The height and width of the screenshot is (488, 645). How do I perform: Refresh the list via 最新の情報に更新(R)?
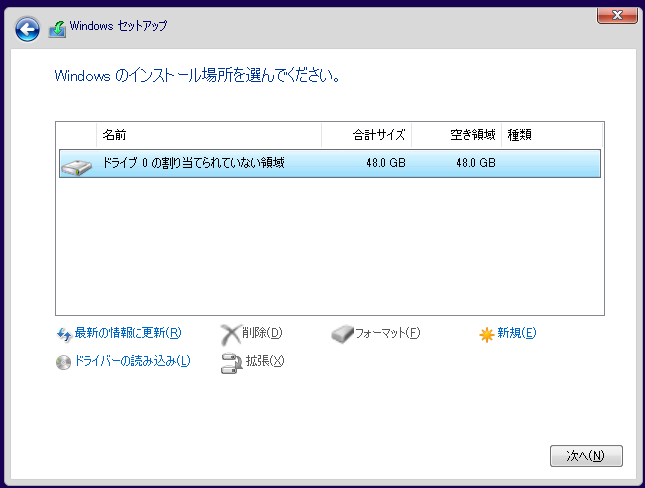(127, 334)
